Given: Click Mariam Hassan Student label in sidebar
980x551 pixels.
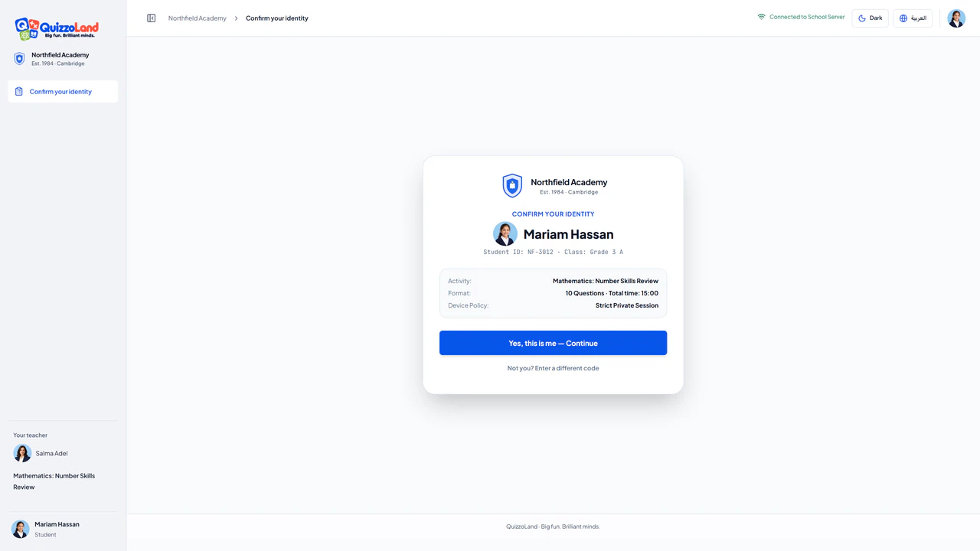Looking at the screenshot, I should click(57, 529).
